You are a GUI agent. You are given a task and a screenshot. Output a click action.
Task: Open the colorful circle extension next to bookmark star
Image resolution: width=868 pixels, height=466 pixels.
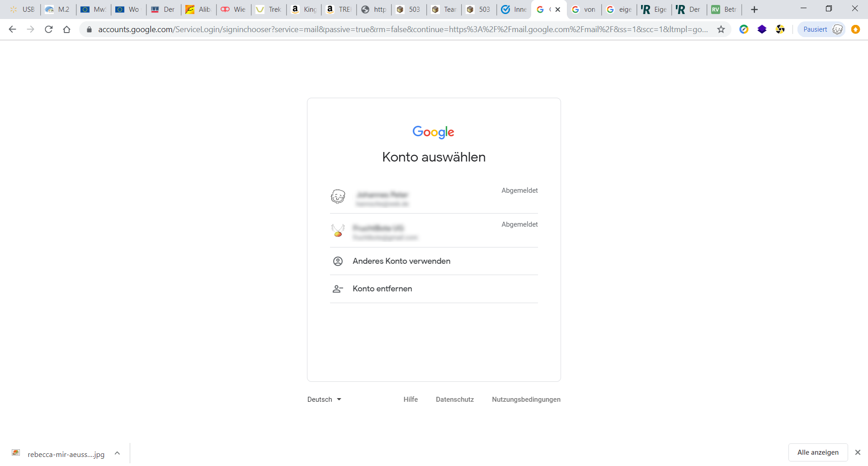pos(744,29)
